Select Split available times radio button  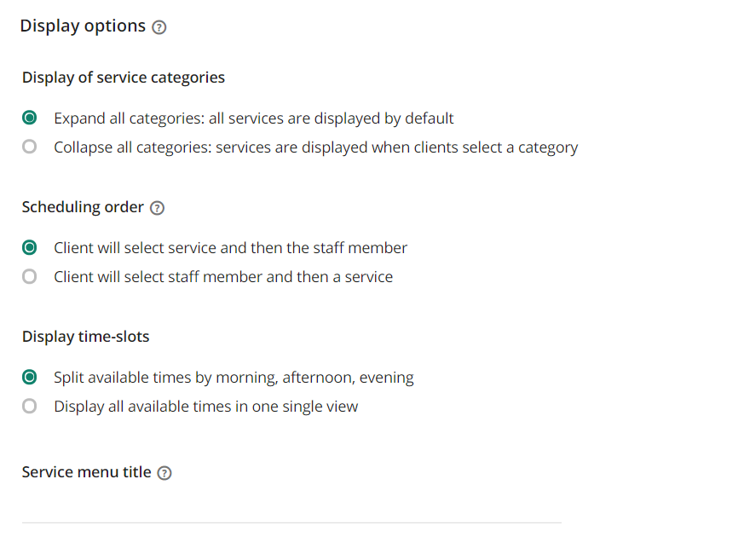pos(30,378)
